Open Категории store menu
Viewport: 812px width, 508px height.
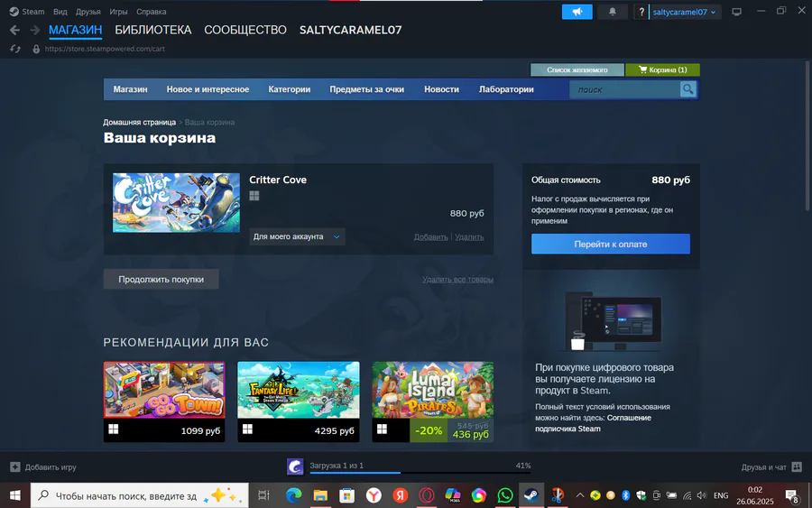(290, 89)
